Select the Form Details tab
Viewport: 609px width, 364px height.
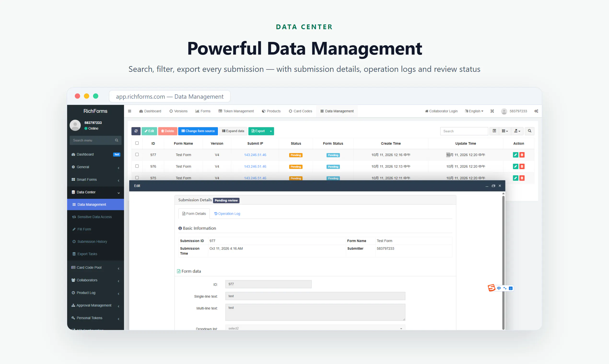194,214
